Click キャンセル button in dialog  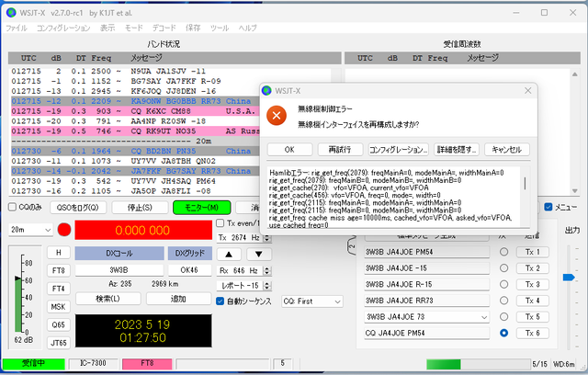pyautogui.click(x=507, y=150)
